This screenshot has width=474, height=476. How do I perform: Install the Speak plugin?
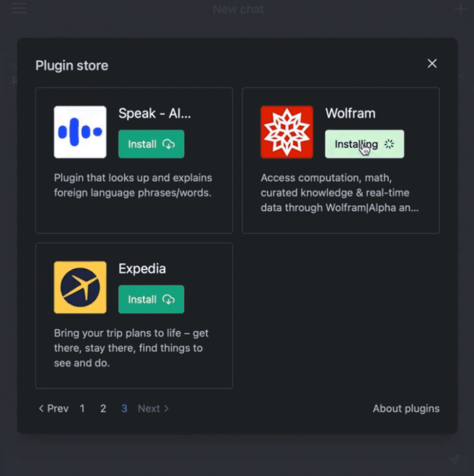click(x=151, y=144)
